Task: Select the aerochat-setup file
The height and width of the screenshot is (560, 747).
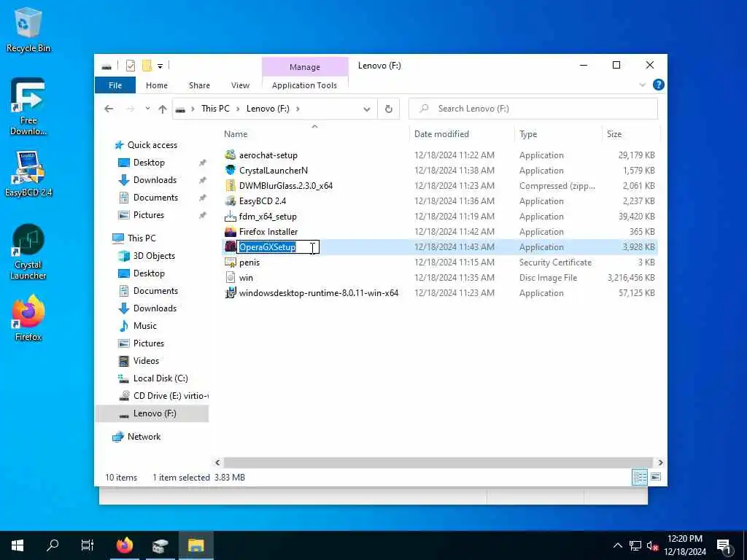Action: (x=268, y=155)
